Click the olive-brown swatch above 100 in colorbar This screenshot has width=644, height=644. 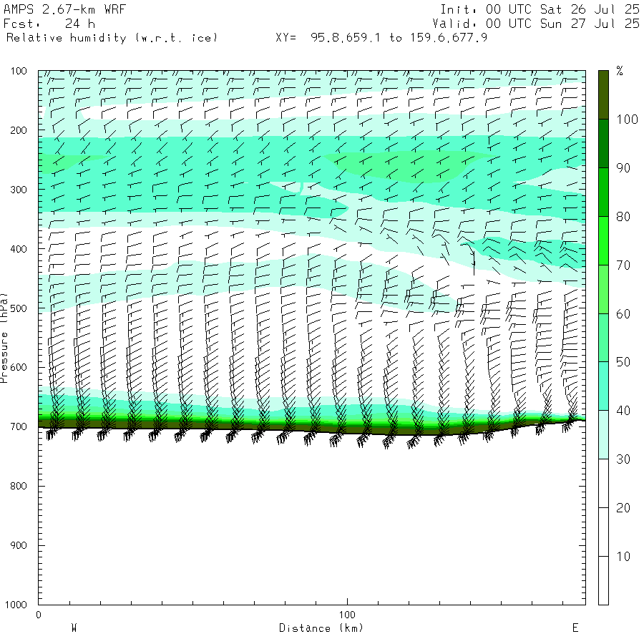(x=603, y=95)
